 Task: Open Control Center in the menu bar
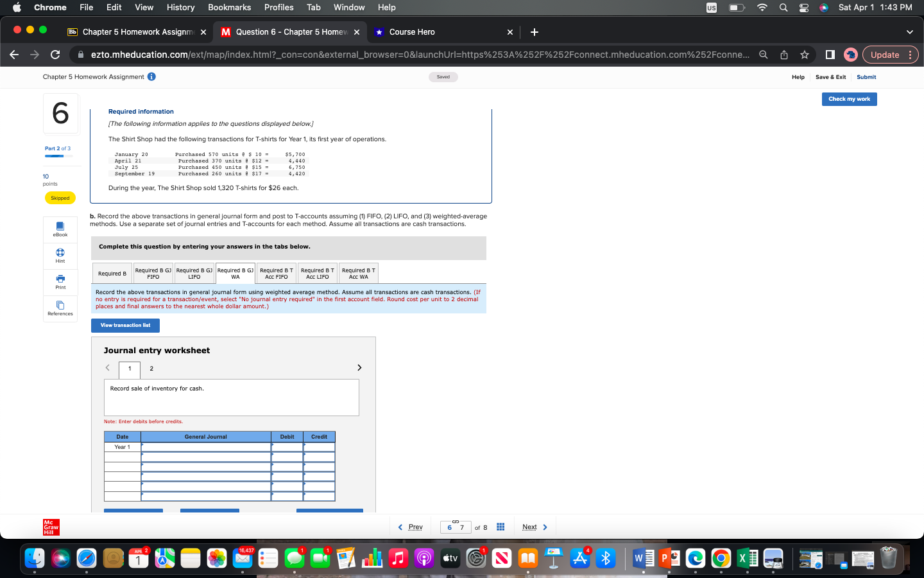coord(803,8)
